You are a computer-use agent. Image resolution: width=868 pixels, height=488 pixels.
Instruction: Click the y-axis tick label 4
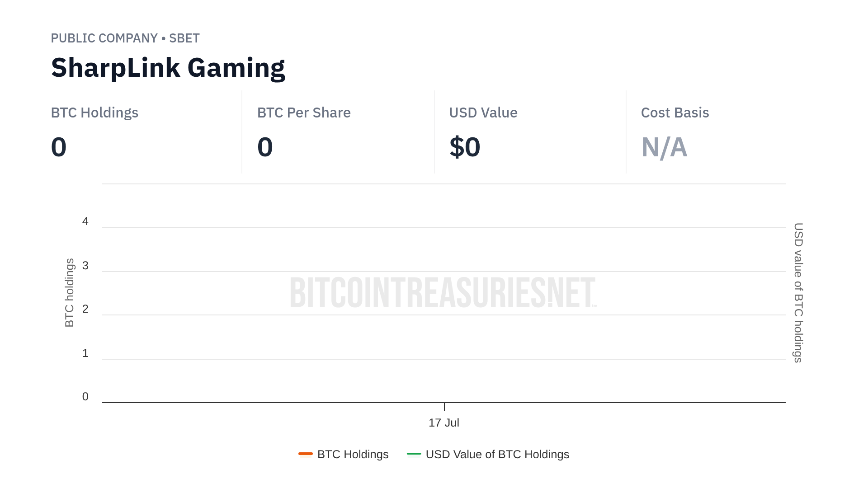click(85, 221)
